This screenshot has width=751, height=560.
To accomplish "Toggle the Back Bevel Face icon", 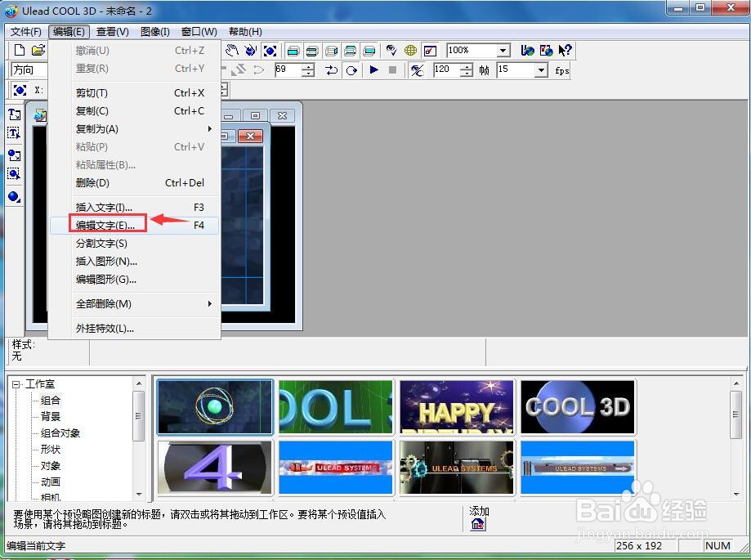I will [x=350, y=51].
